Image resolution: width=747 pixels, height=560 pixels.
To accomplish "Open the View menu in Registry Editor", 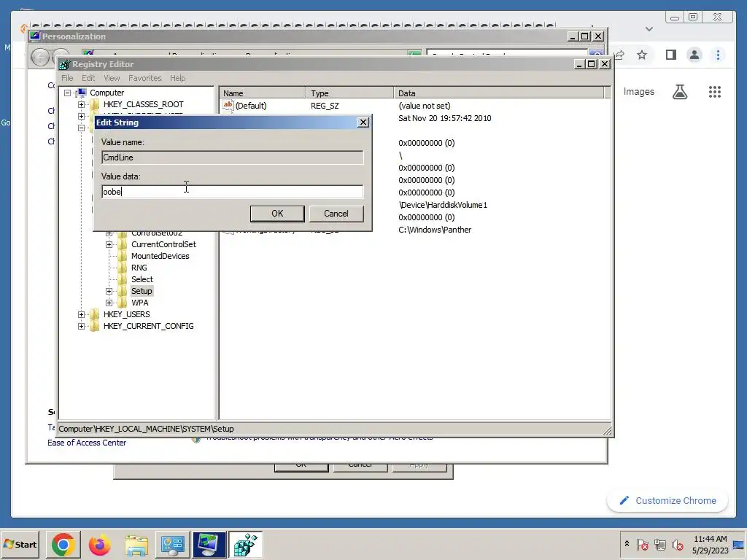I will pos(112,78).
